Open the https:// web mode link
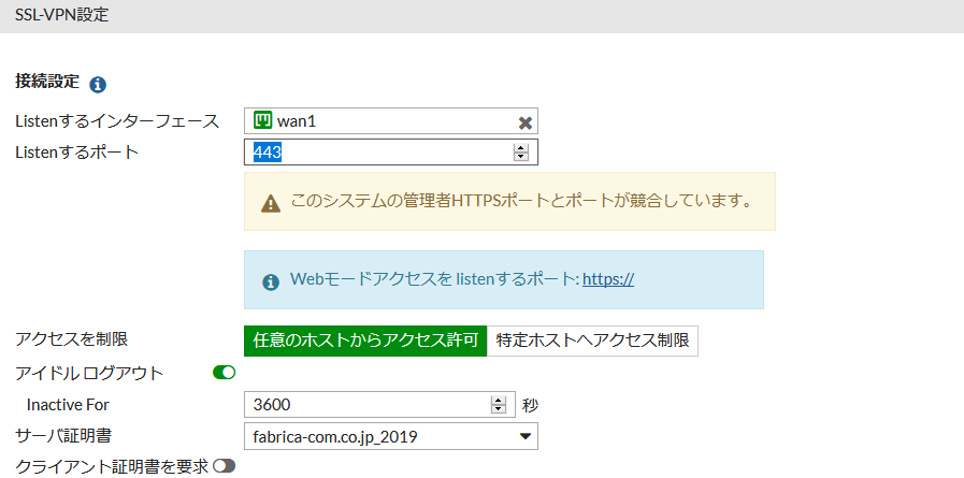 [x=608, y=280]
